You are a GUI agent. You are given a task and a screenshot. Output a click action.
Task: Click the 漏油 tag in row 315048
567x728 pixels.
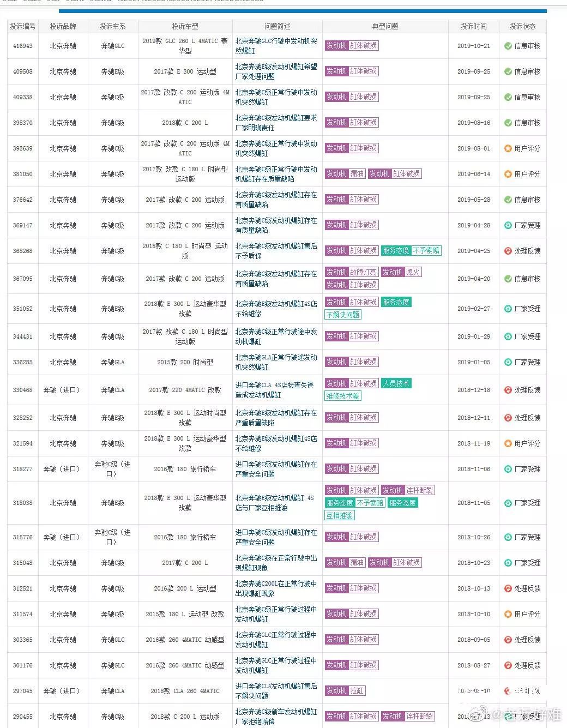click(357, 563)
